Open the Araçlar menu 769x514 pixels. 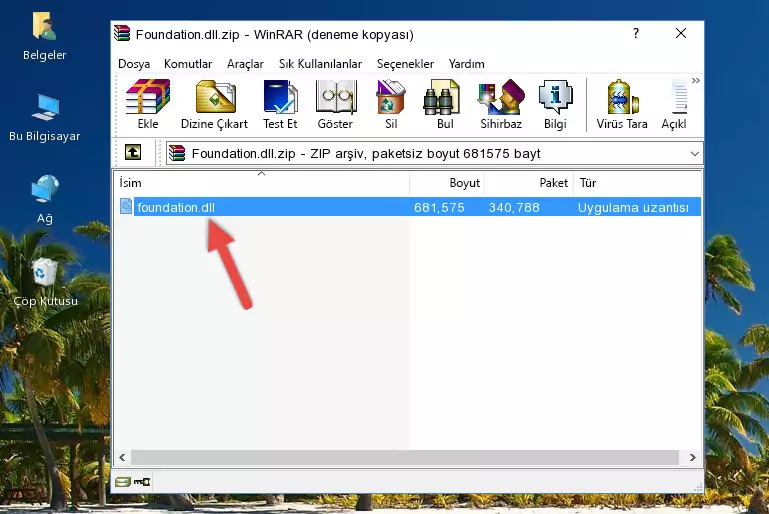point(245,64)
